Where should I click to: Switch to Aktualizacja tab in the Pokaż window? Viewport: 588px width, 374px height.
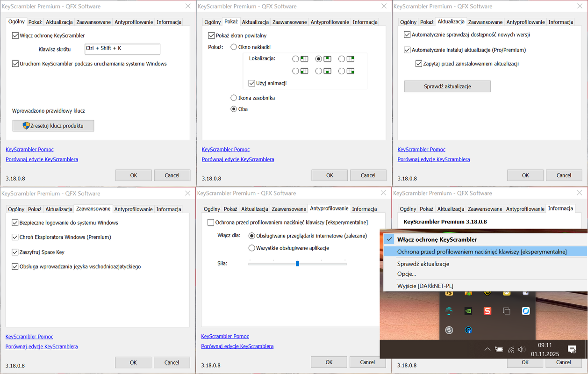click(x=255, y=22)
